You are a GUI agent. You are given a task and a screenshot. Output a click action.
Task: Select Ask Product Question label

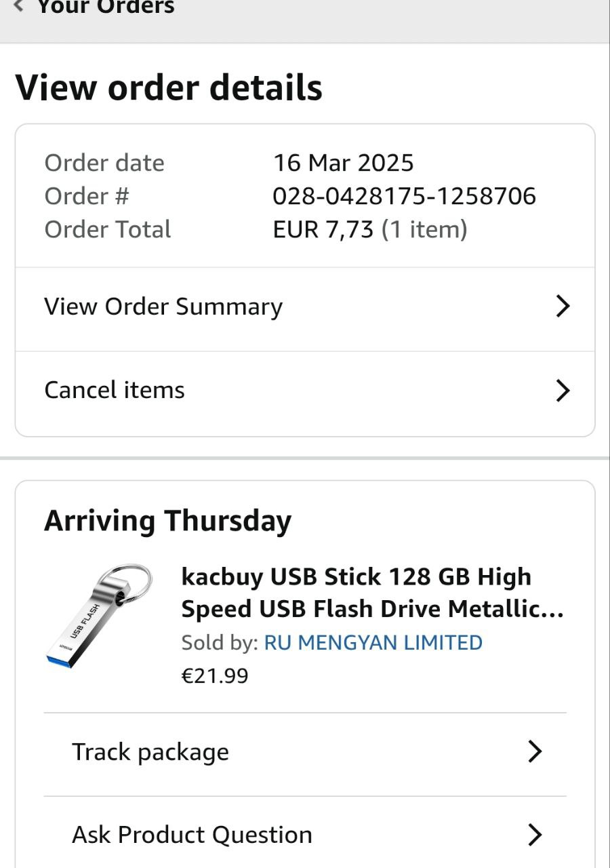[192, 835]
